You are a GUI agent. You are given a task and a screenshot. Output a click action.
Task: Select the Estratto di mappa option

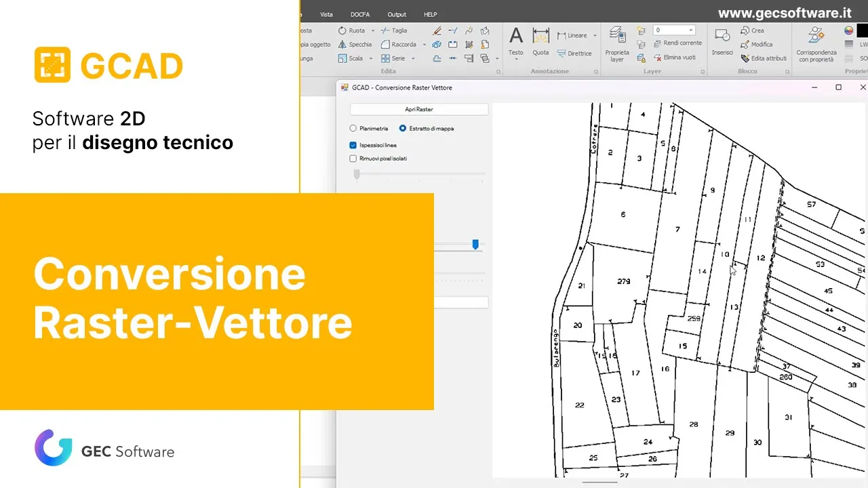coord(427,128)
